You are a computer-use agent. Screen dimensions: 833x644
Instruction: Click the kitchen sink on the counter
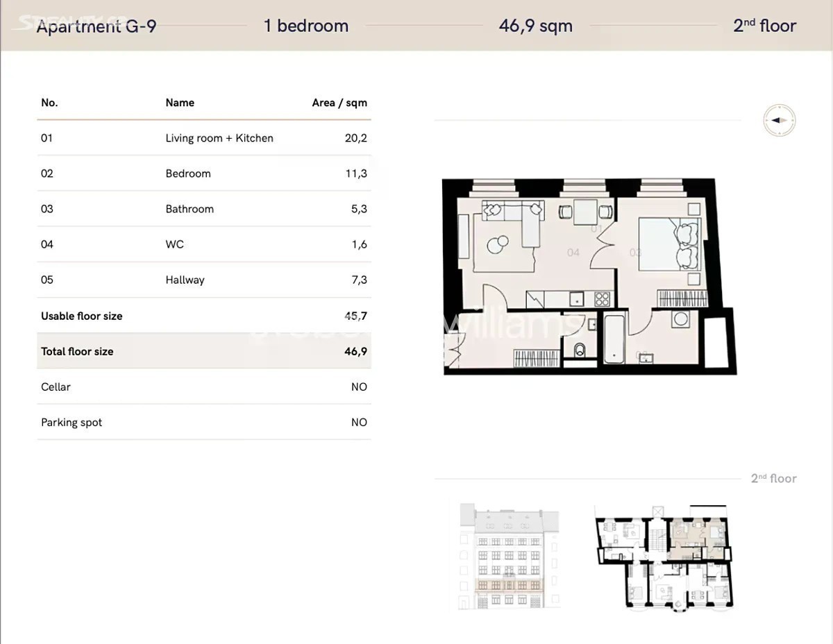576,299
